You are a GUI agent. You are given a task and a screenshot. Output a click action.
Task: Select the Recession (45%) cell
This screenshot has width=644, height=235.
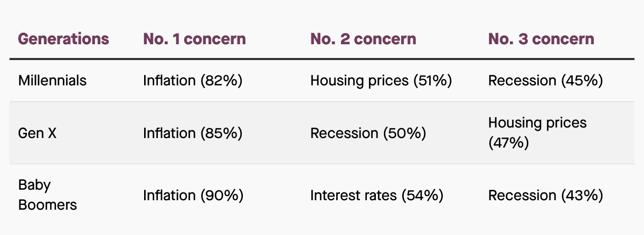pos(545,81)
